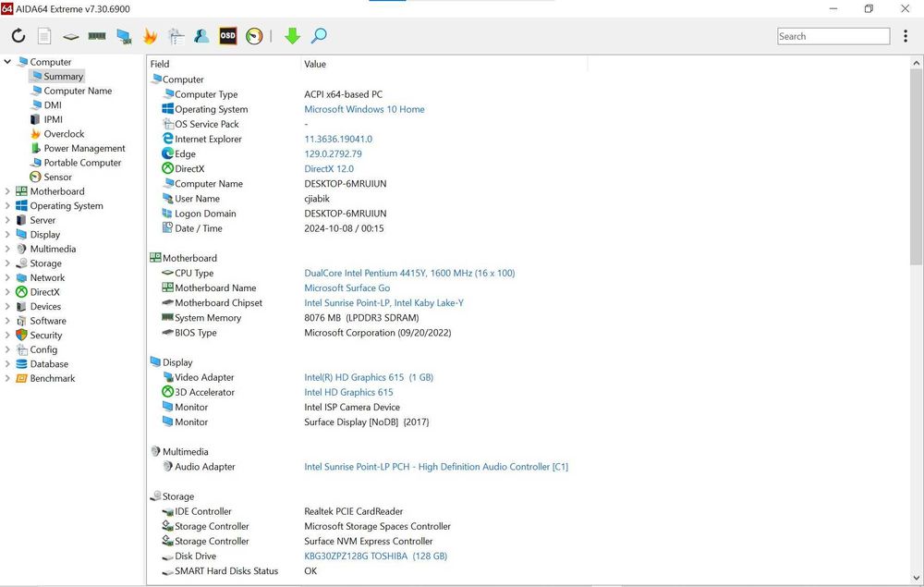924x587 pixels.
Task: Select the SMART Hard Disks Status row
Action: [x=367, y=571]
